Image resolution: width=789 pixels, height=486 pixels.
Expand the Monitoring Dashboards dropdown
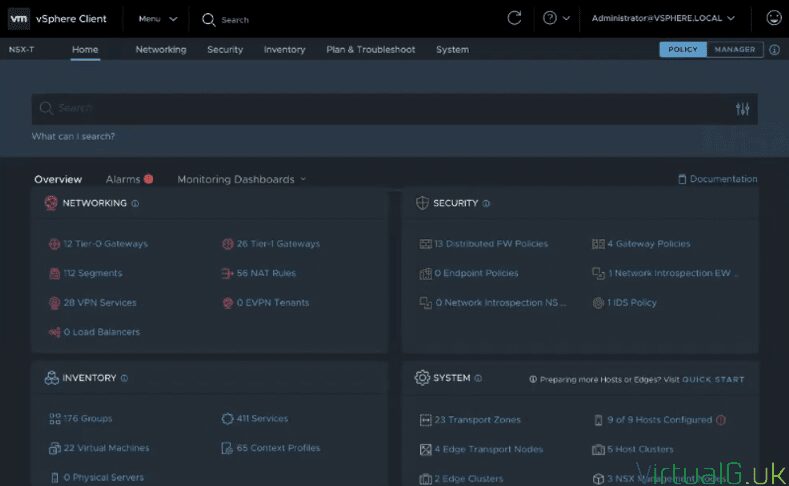(x=241, y=179)
